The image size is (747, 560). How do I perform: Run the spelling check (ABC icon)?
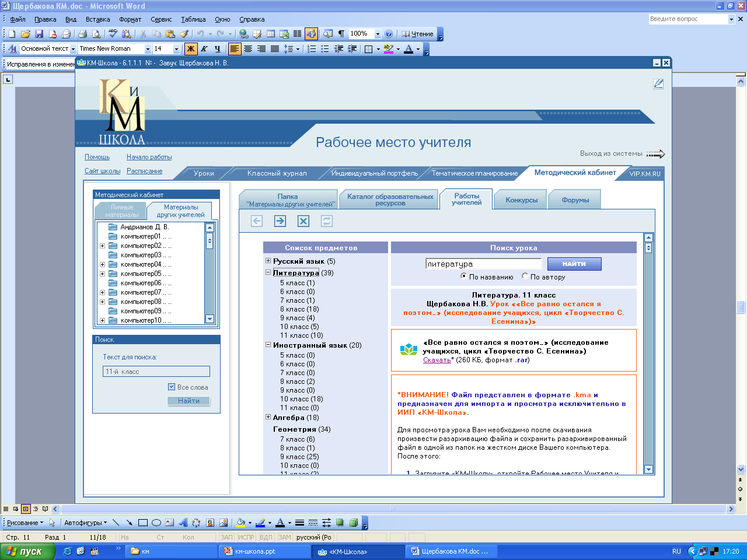pos(113,34)
